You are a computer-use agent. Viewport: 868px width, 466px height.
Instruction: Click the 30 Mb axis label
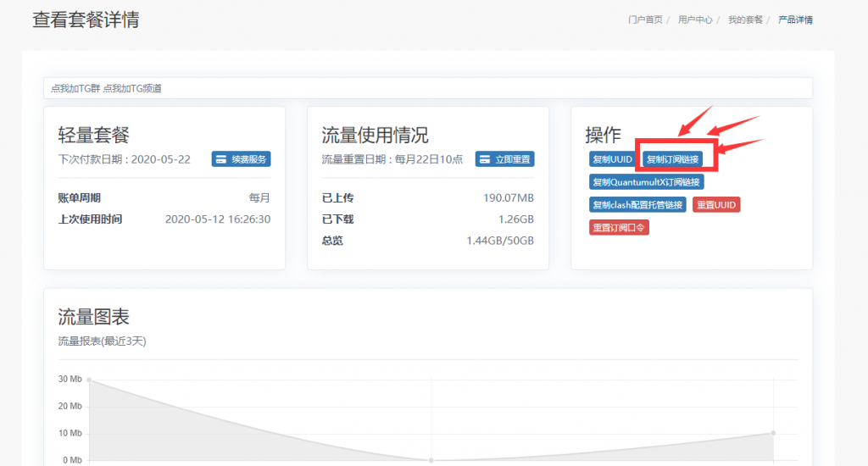[x=70, y=379]
